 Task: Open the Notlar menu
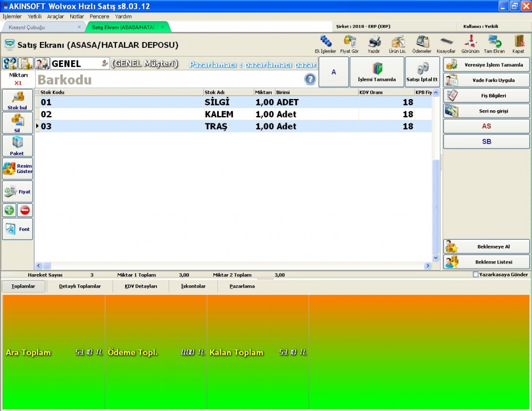77,17
